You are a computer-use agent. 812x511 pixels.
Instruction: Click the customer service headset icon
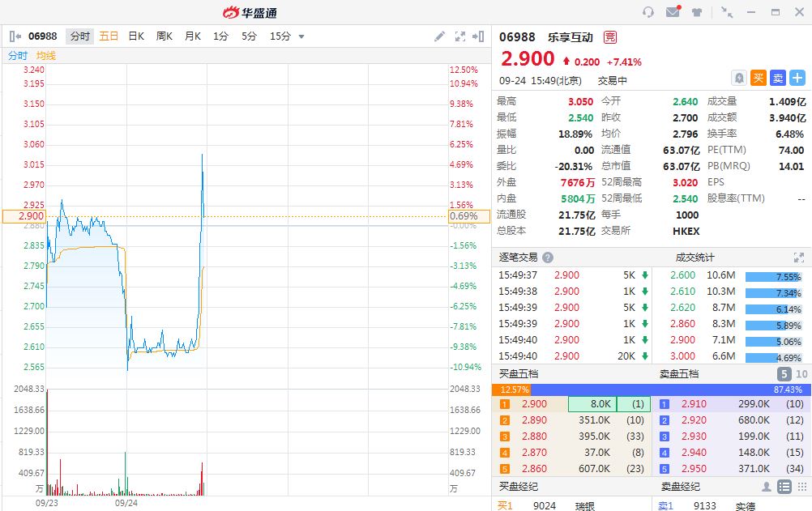point(647,12)
